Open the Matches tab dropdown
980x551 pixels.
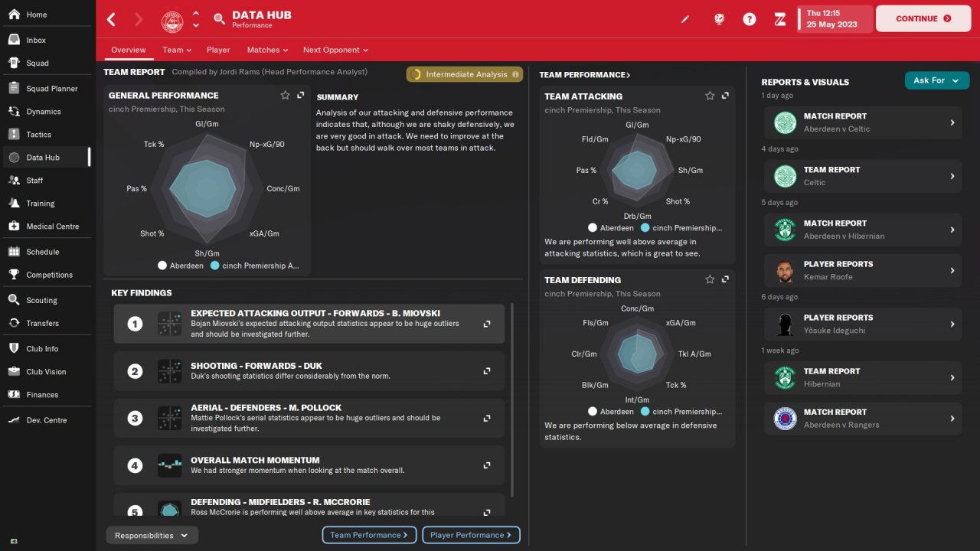tap(267, 50)
